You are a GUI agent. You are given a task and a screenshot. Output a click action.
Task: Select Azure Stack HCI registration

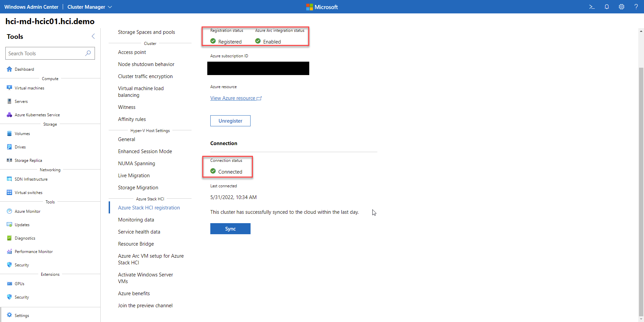(x=149, y=208)
